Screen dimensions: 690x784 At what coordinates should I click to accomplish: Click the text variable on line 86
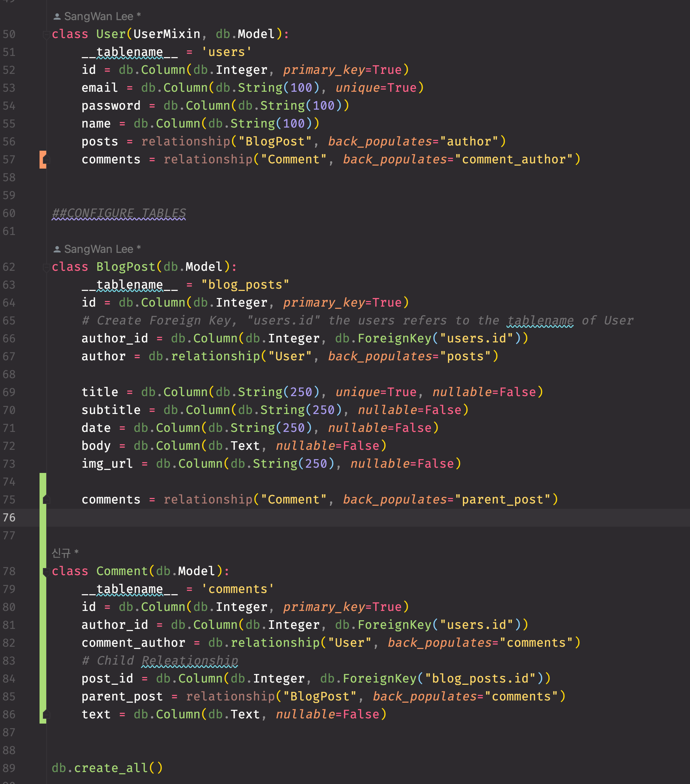click(x=96, y=714)
